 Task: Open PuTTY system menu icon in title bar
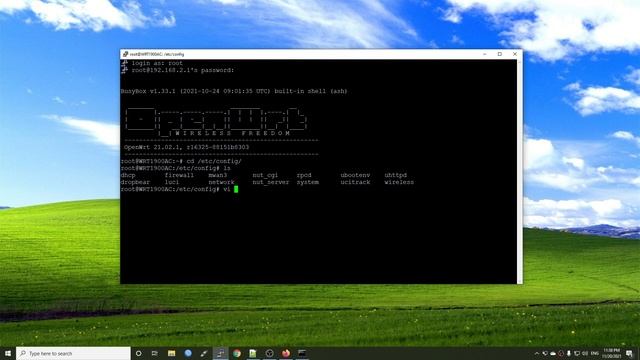pos(125,54)
